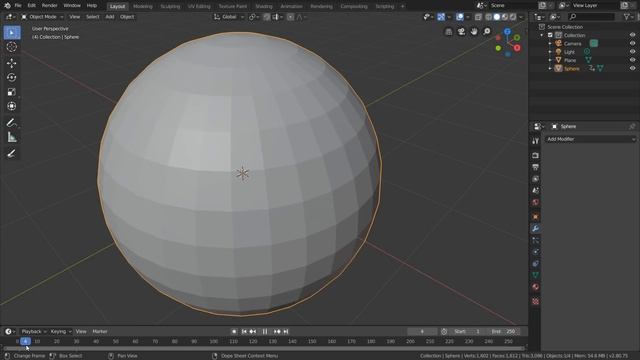Open the Object properties tab

(536, 216)
